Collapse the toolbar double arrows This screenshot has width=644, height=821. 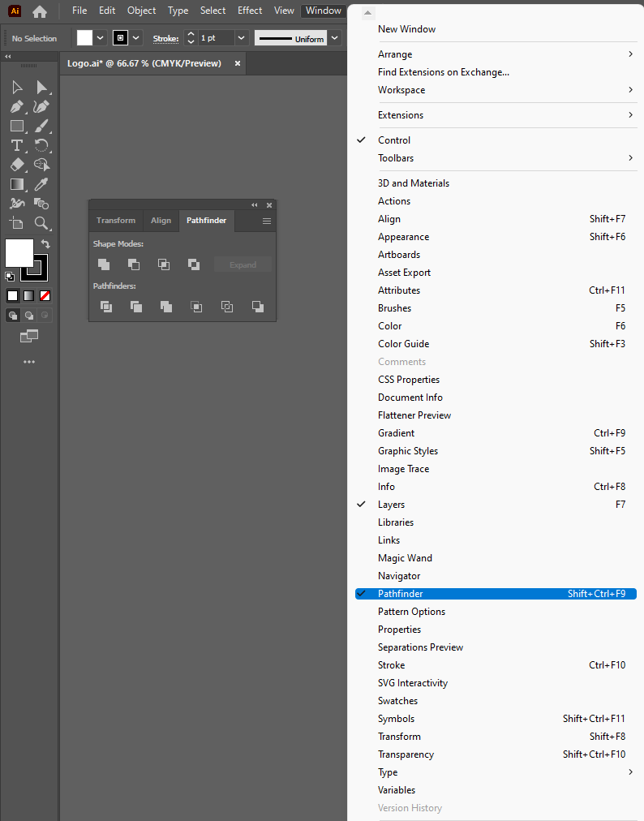[8, 56]
